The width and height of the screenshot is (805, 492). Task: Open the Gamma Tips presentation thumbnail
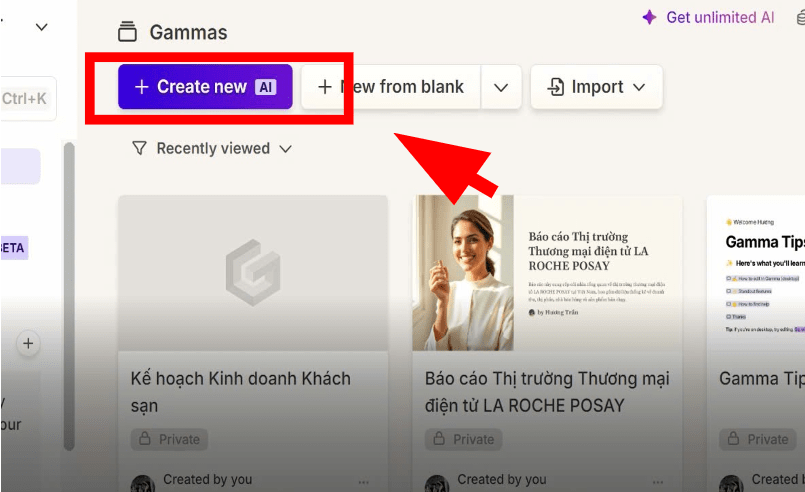coord(755,272)
